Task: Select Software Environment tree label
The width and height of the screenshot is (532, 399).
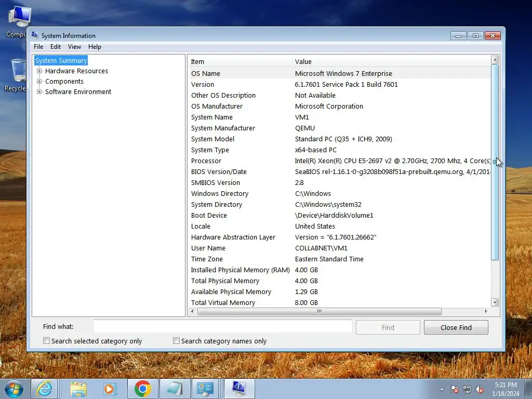Action: [78, 91]
